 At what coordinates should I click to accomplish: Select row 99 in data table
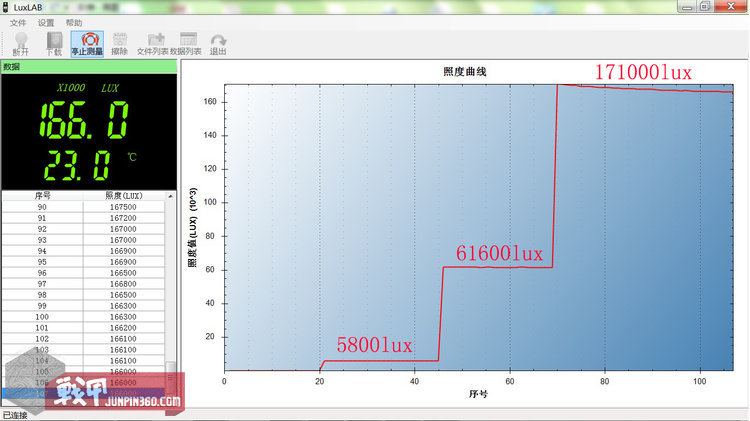(x=83, y=306)
